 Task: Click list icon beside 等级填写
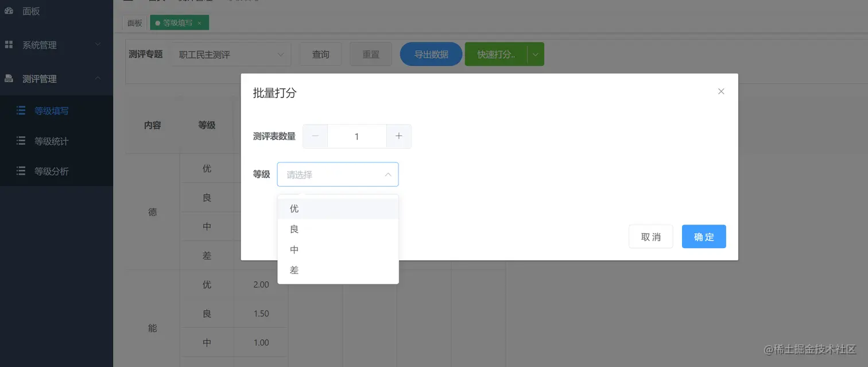click(x=21, y=110)
